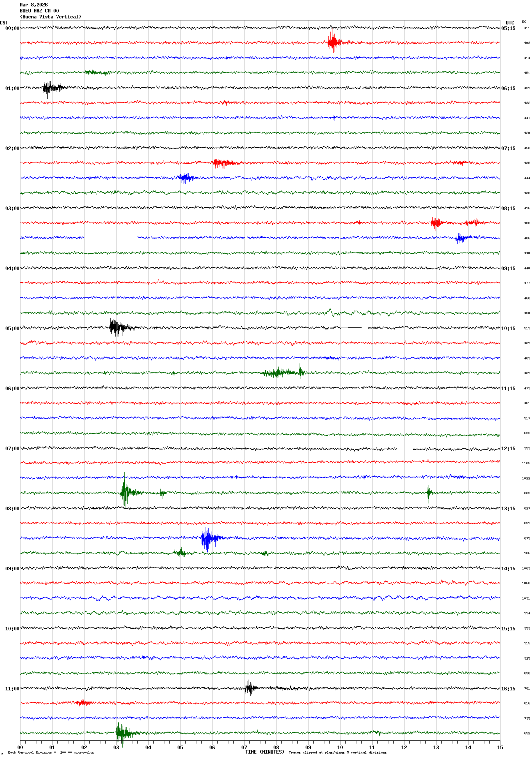Click the DC offset value 1185

click(x=526, y=463)
